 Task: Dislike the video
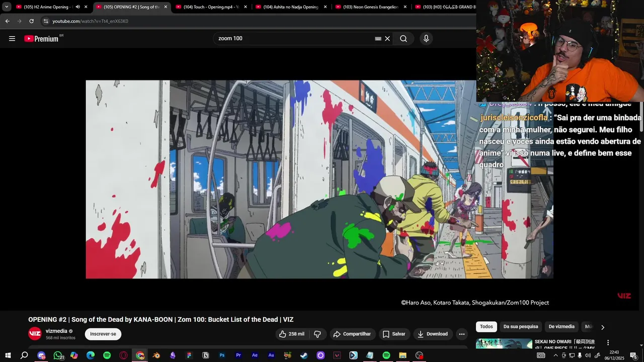tap(317, 334)
